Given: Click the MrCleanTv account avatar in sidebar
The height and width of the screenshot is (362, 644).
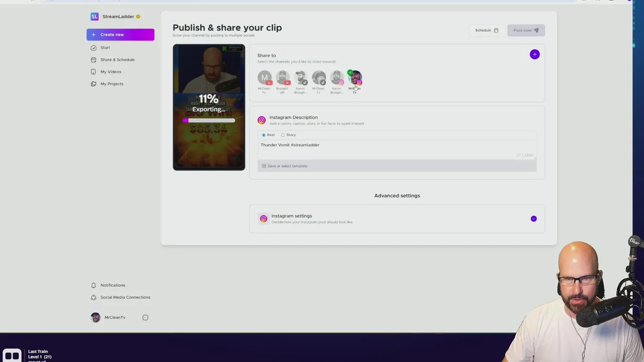Looking at the screenshot, I should coord(96,317).
